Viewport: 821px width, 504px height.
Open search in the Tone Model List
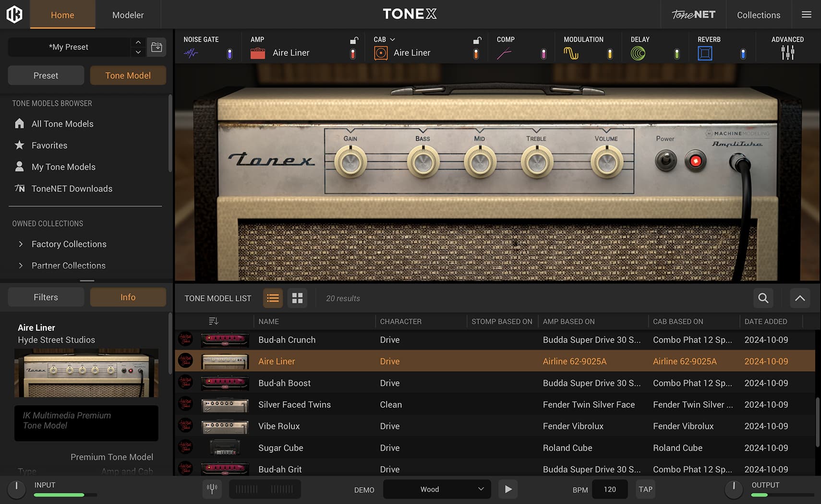pos(763,298)
